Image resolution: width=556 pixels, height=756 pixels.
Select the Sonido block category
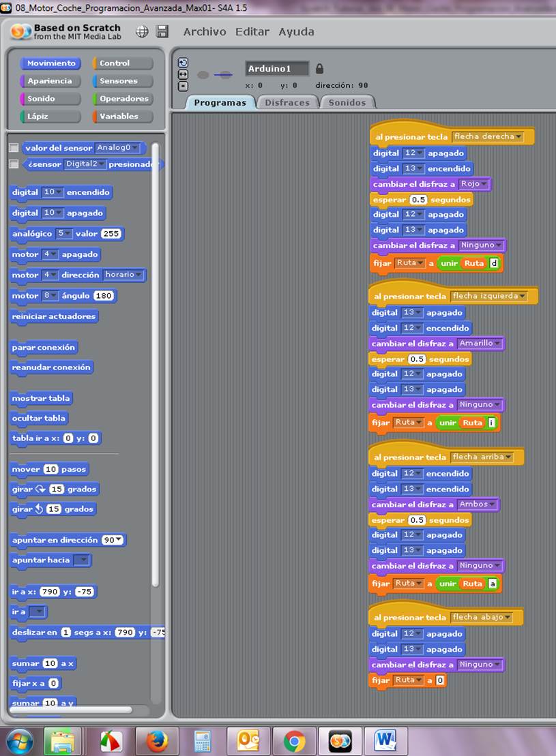pyautogui.click(x=50, y=98)
